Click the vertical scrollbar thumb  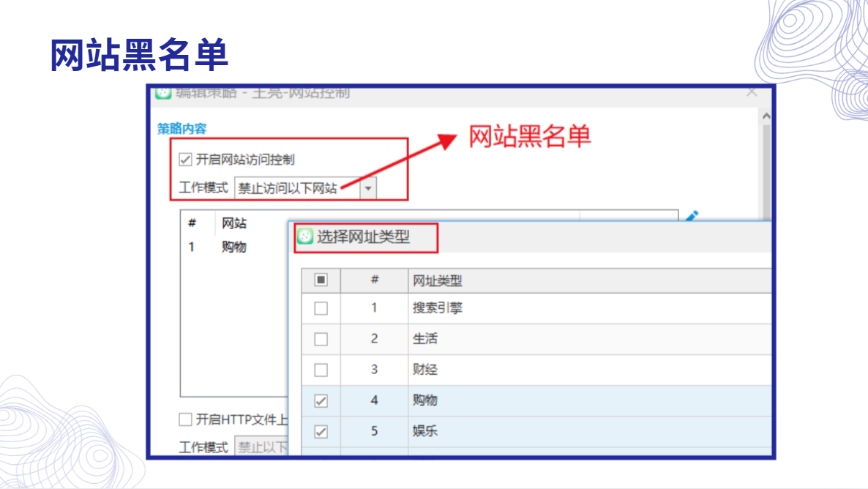[766, 172]
